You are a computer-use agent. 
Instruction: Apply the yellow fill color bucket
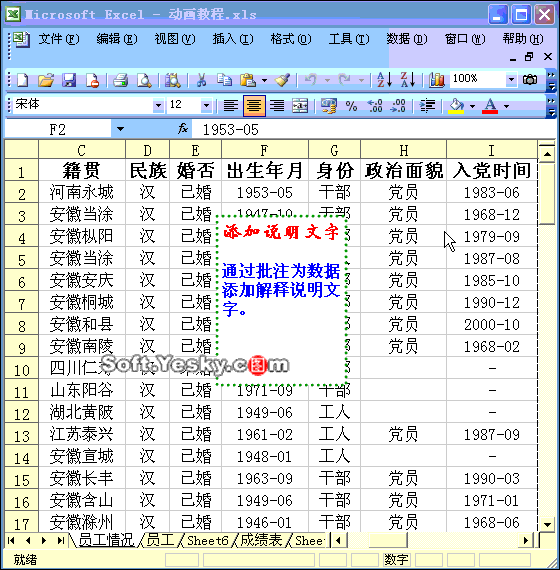point(456,106)
